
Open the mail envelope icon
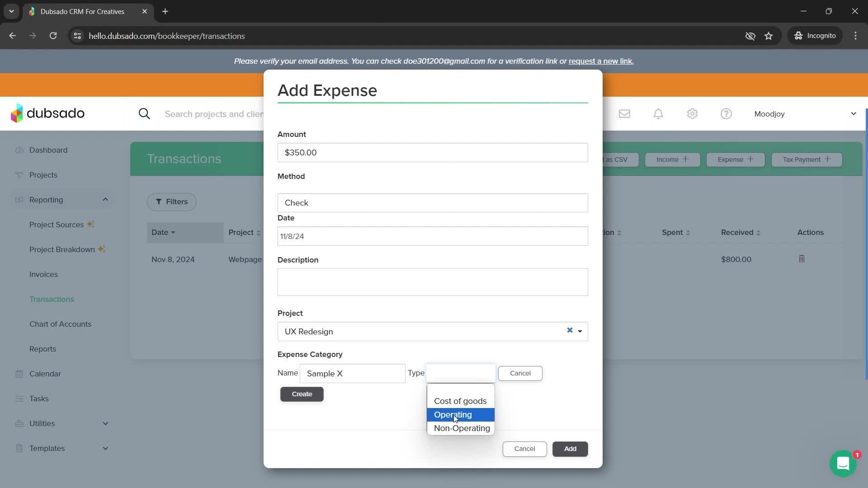click(624, 114)
